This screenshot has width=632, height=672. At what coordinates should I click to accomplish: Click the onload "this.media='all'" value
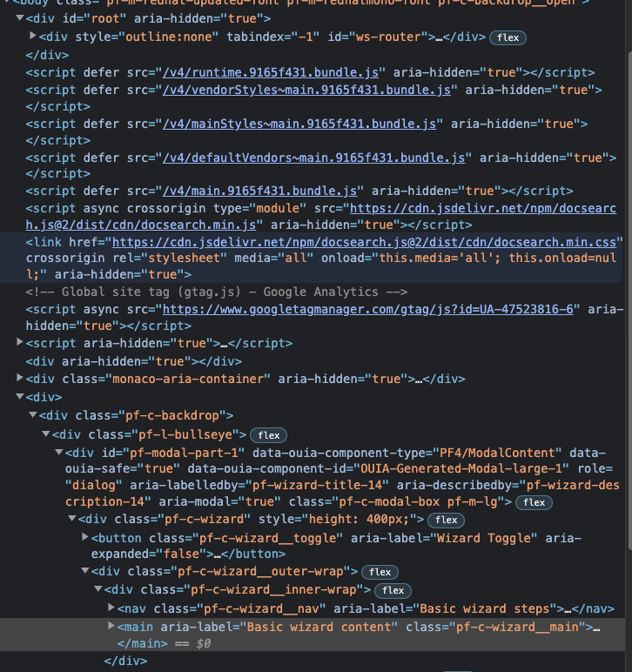click(x=440, y=258)
